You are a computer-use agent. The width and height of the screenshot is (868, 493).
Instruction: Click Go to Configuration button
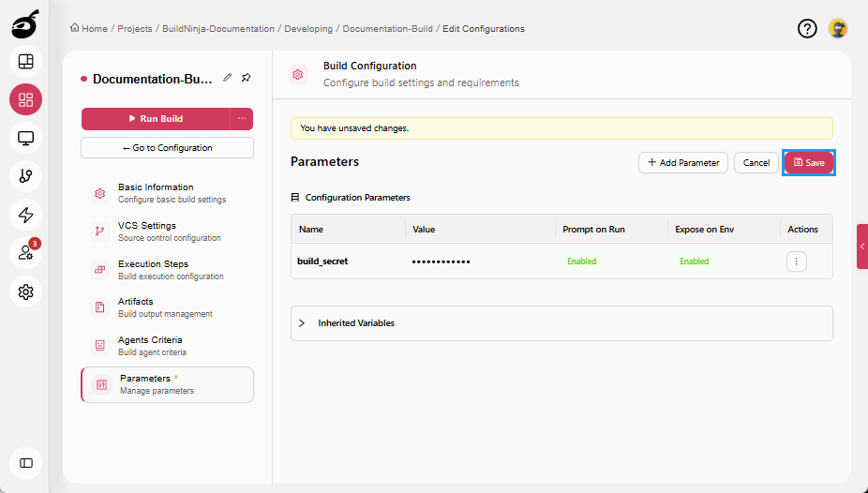click(x=167, y=148)
